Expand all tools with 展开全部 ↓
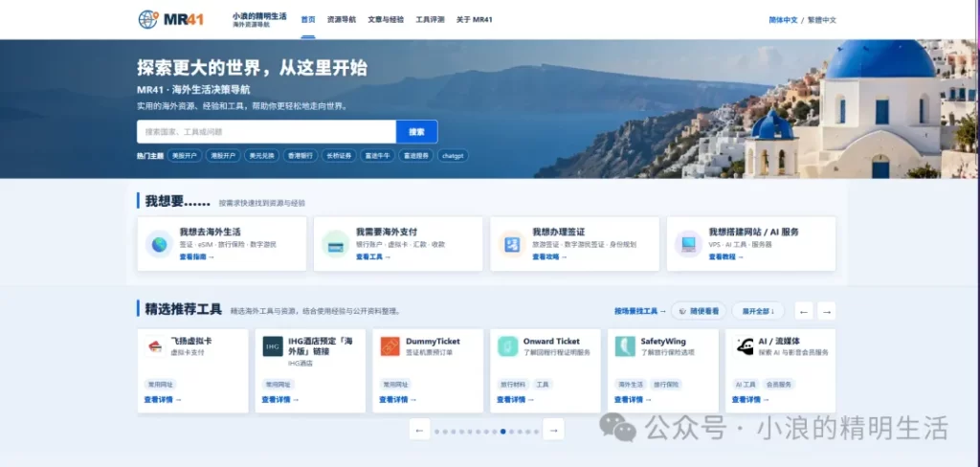The width and height of the screenshot is (980, 467). [758, 311]
